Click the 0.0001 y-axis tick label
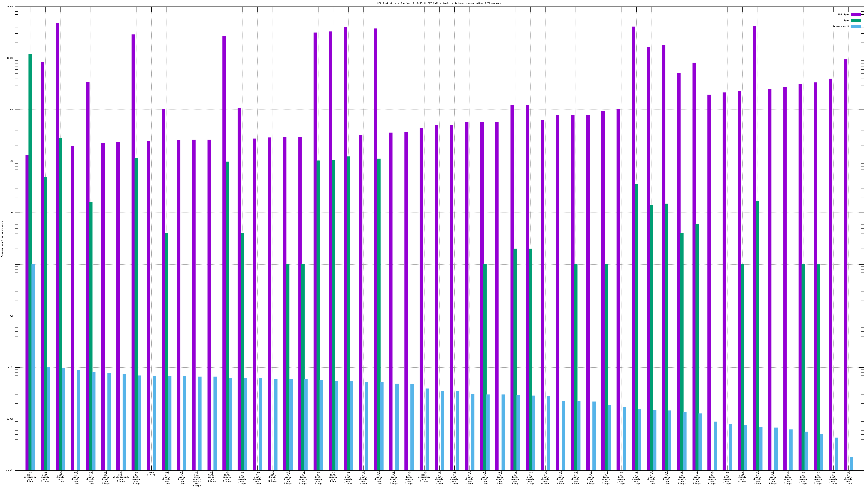Image resolution: width=868 pixels, height=488 pixels. tap(9, 470)
